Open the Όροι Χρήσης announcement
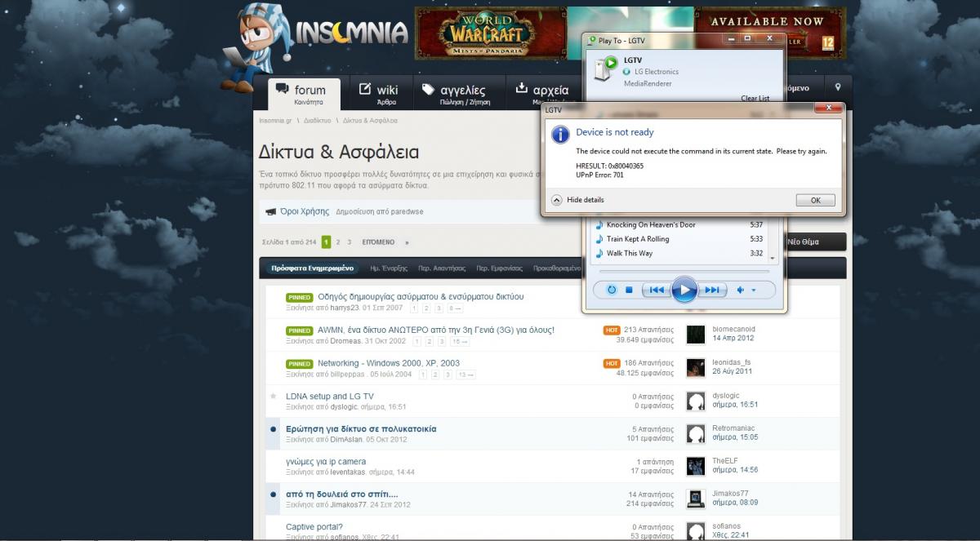 [304, 211]
